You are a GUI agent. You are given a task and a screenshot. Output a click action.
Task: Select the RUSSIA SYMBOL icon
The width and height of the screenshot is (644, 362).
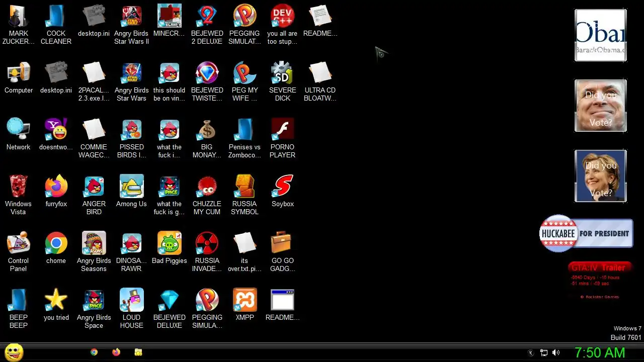tap(245, 195)
